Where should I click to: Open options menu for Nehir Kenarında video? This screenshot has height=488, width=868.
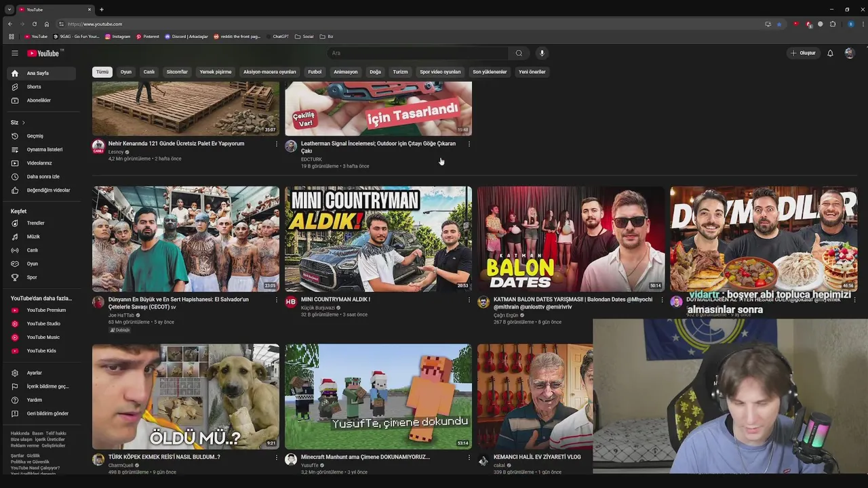click(x=276, y=144)
